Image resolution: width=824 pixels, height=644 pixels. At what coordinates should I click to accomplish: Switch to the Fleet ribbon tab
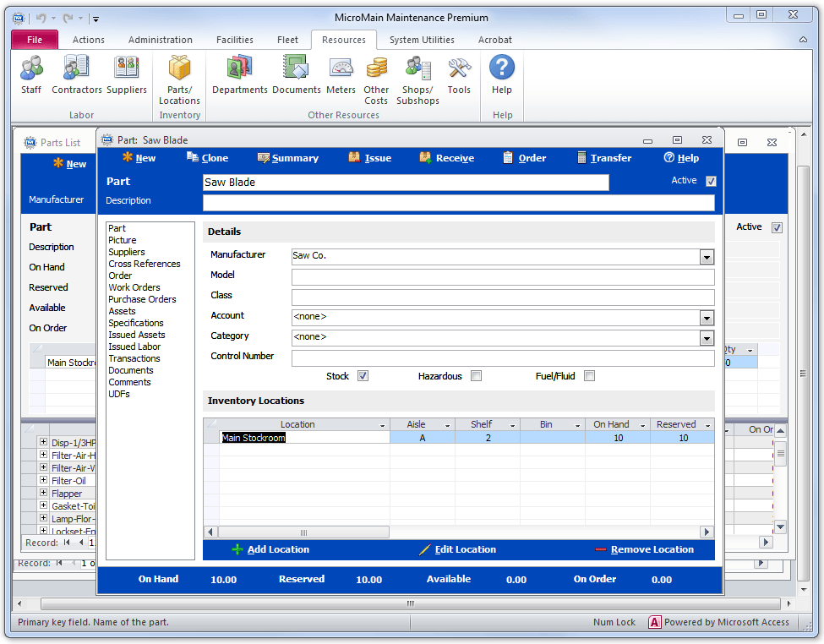tap(287, 40)
